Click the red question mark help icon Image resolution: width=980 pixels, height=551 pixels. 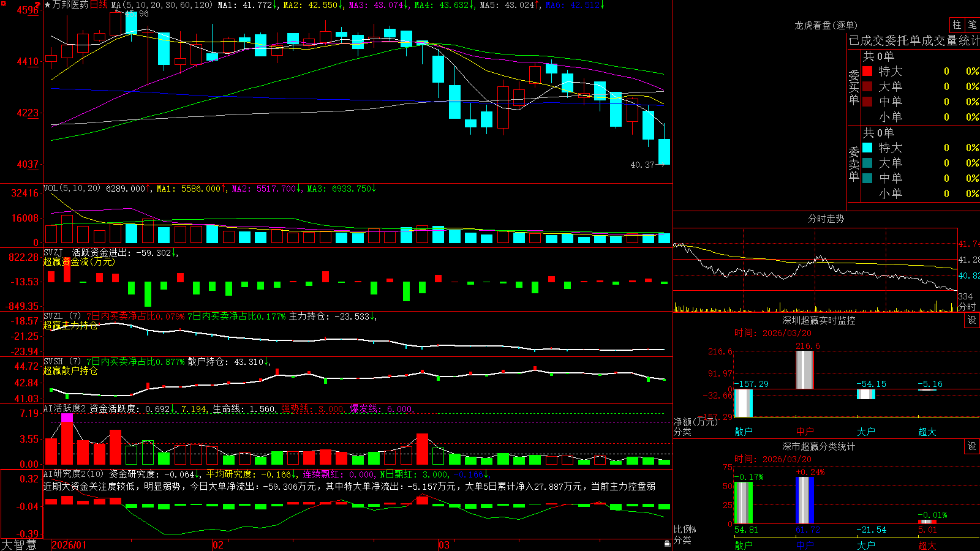coord(38,4)
